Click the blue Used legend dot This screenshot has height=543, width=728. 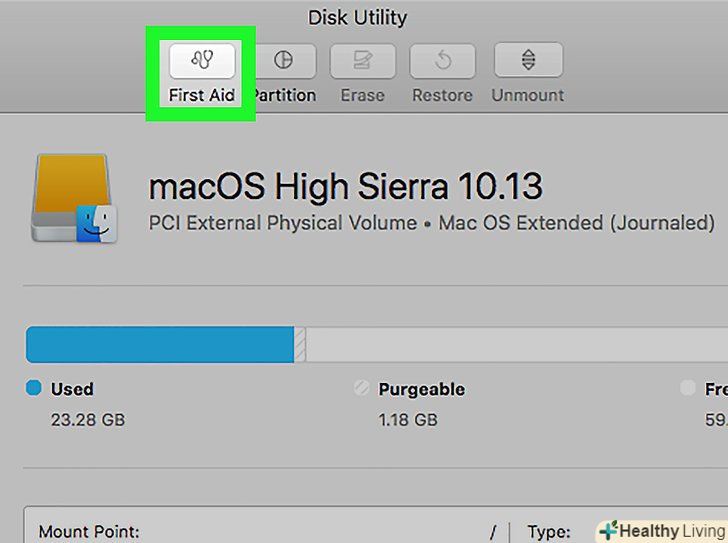33,388
